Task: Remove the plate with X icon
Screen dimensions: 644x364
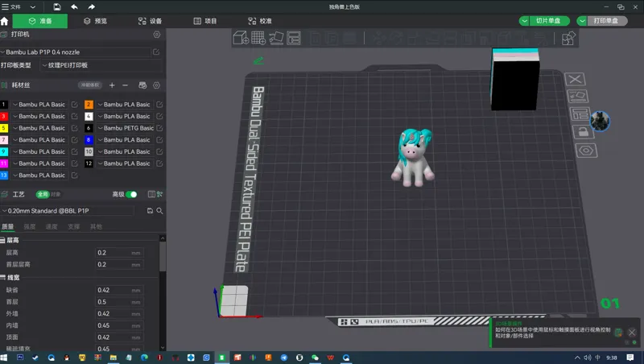Action: click(x=575, y=79)
